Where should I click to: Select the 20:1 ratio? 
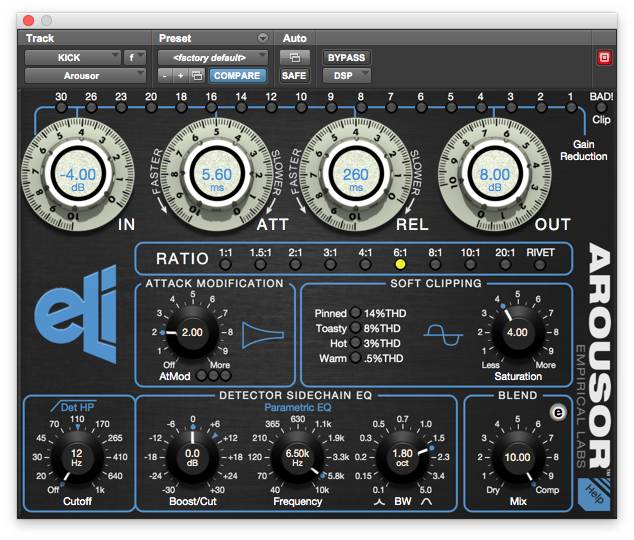pos(505,265)
